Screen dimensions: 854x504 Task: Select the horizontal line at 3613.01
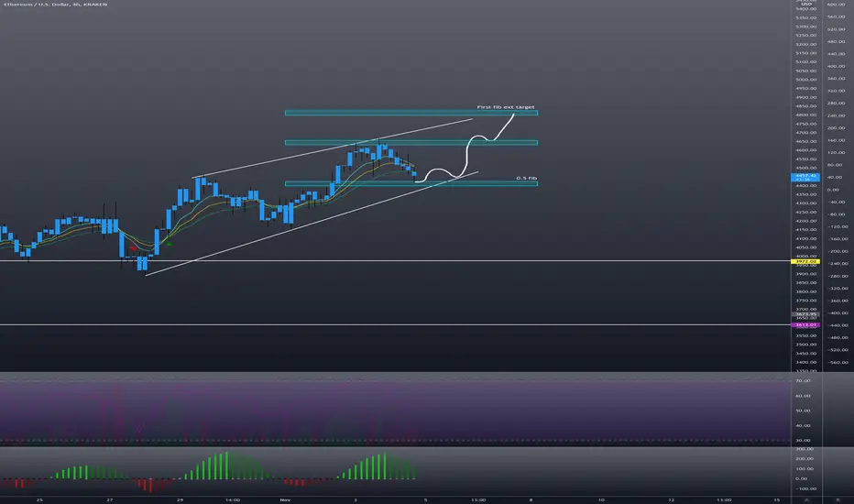click(x=395, y=324)
